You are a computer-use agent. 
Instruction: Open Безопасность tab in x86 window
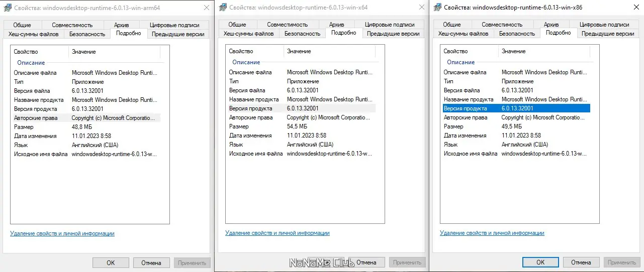point(517,33)
